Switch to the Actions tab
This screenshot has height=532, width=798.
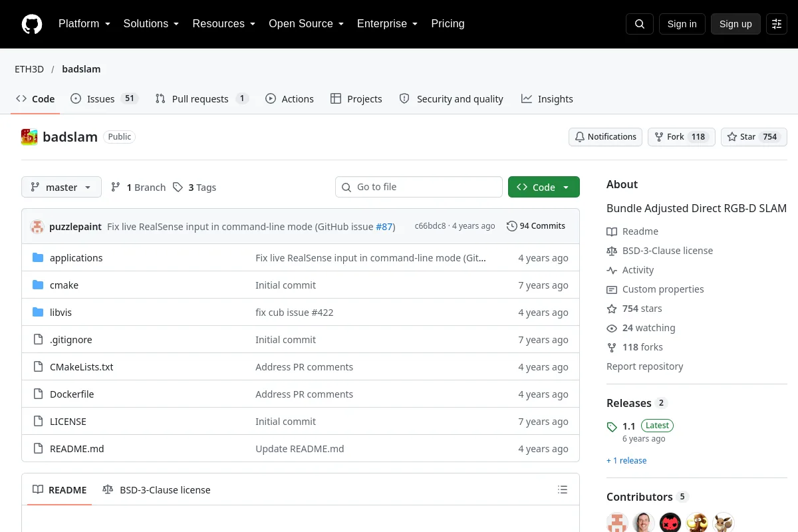pyautogui.click(x=289, y=99)
